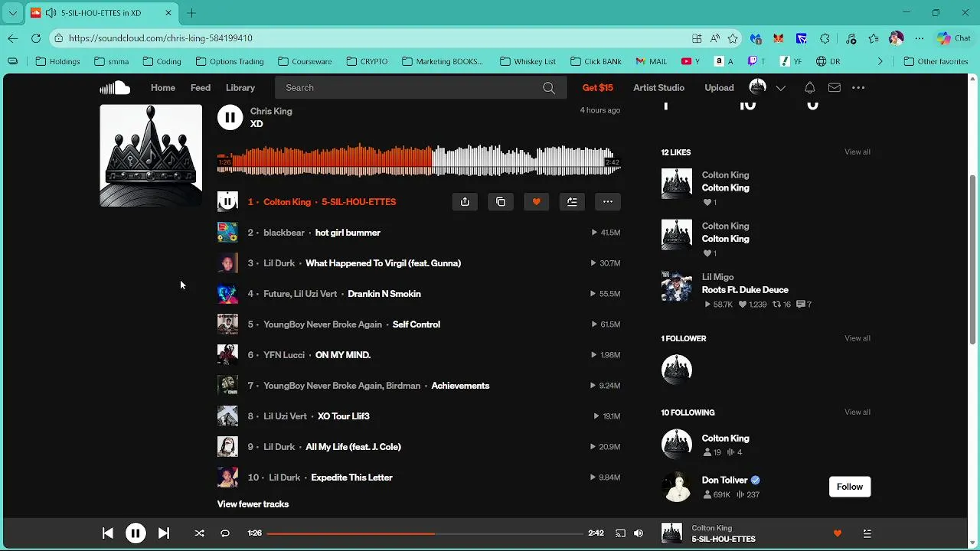980x551 pixels.
Task: Seek on the bottom player progress bar
Action: (425, 533)
